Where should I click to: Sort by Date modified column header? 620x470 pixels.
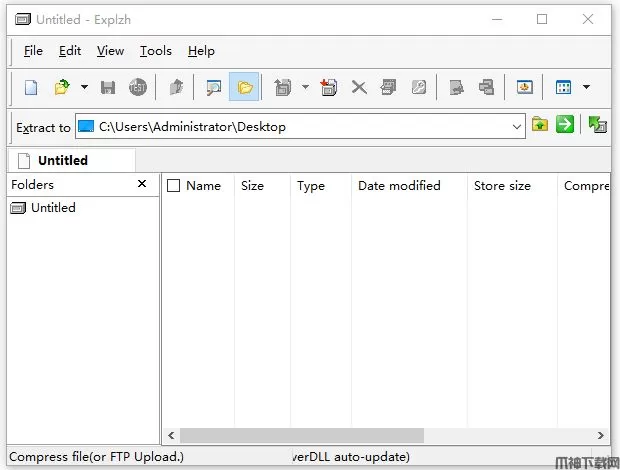[399, 186]
